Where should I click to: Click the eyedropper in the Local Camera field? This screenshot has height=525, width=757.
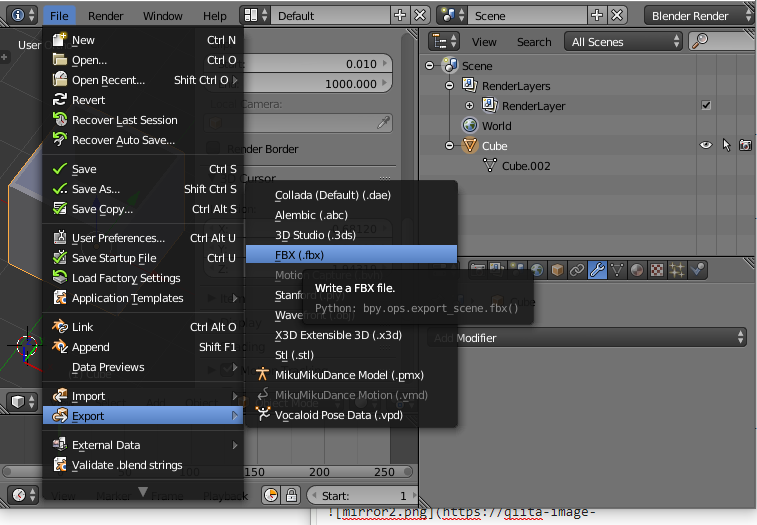[383, 123]
